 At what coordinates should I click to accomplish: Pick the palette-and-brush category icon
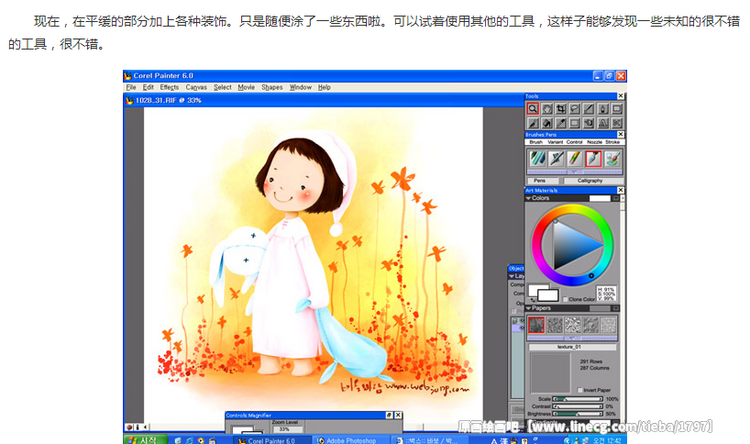[613, 158]
